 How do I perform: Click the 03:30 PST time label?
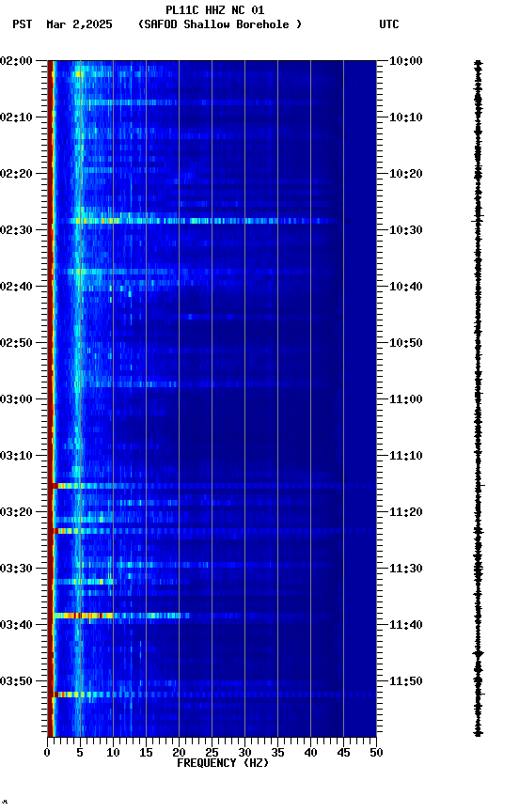pos(16,569)
